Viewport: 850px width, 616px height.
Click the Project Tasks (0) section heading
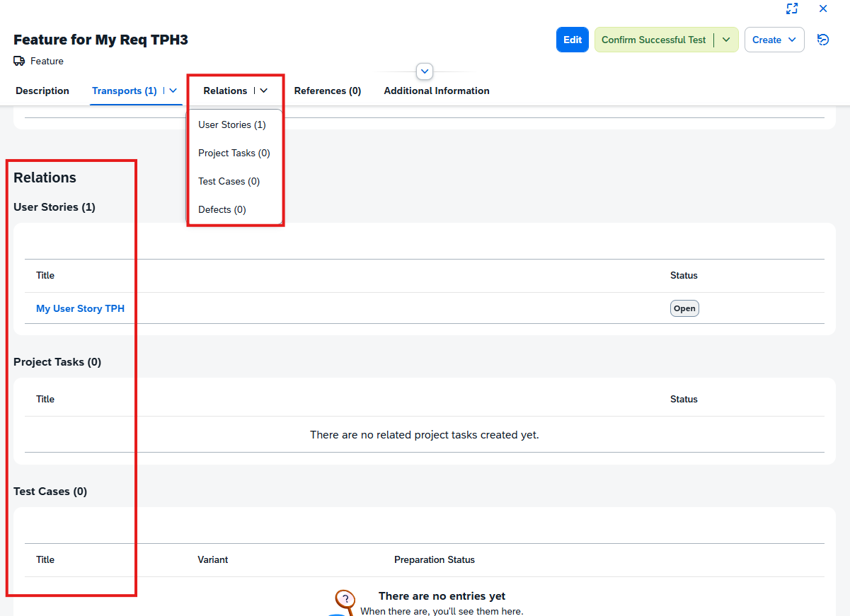coord(57,362)
